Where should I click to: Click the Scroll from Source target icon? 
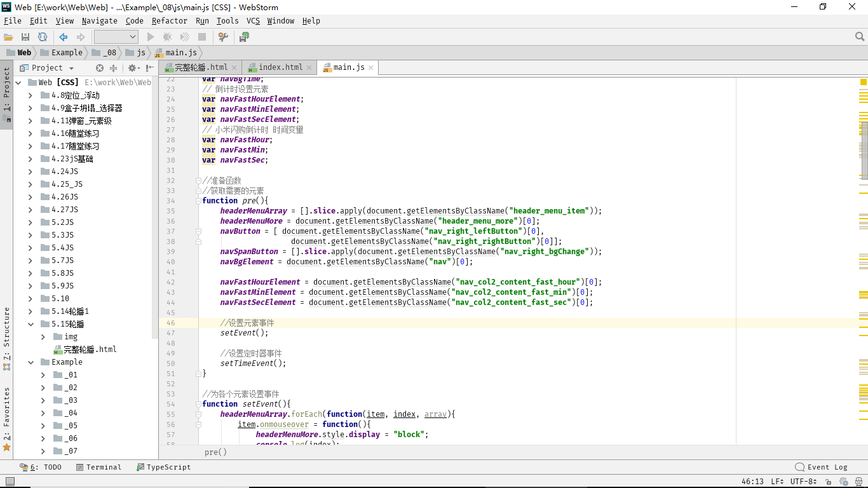pos(100,68)
